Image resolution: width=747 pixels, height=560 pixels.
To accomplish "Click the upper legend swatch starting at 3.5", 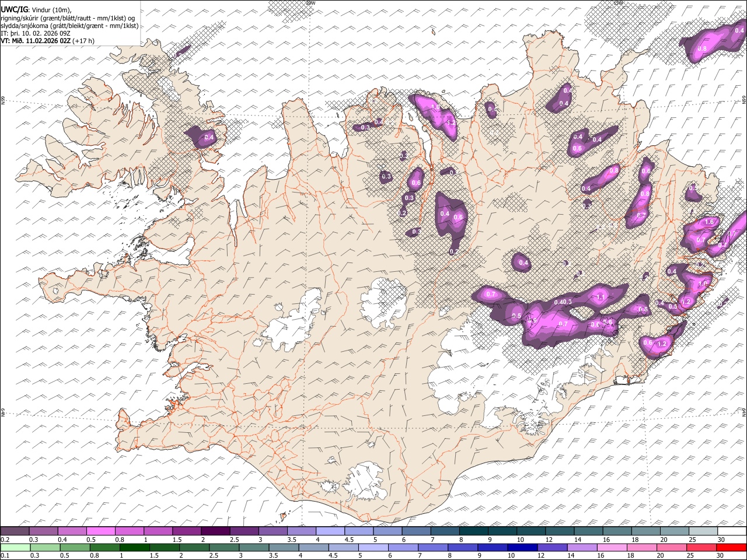I will (x=301, y=531).
